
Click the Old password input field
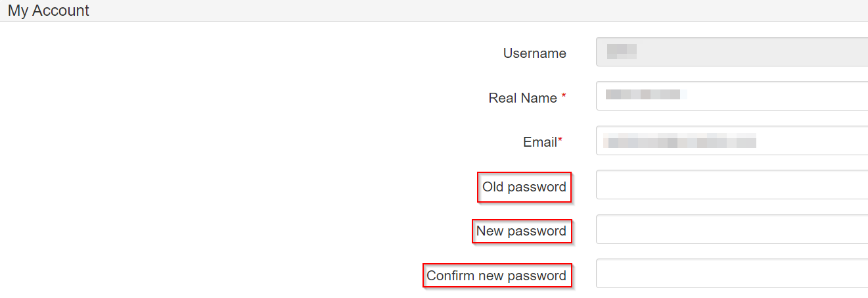pyautogui.click(x=731, y=185)
